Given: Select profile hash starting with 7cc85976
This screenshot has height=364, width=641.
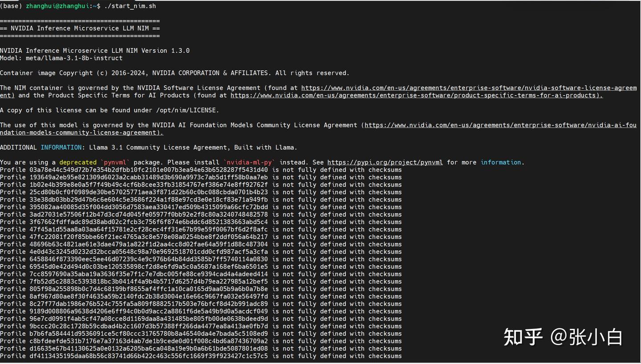Looking at the screenshot, I should click(x=149, y=274).
